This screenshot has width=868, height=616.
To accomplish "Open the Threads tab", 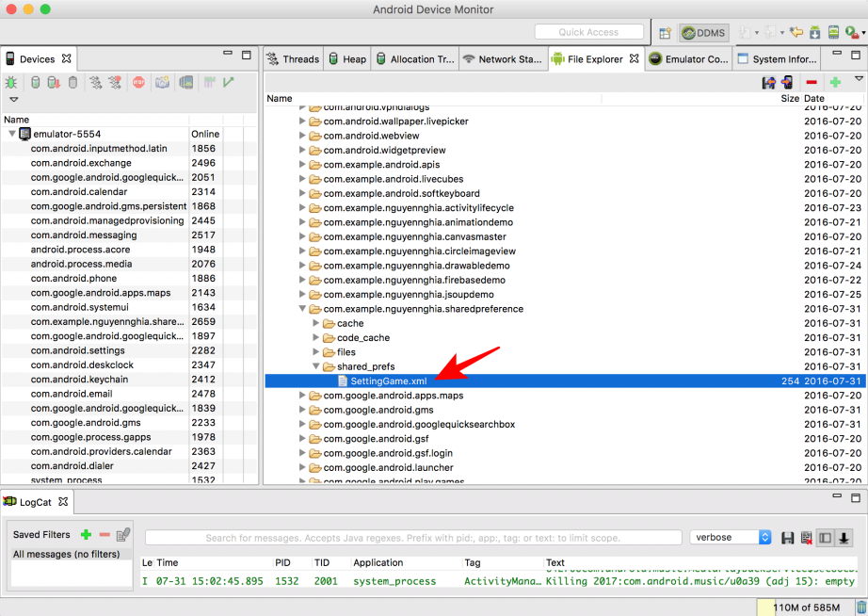I will [x=293, y=58].
